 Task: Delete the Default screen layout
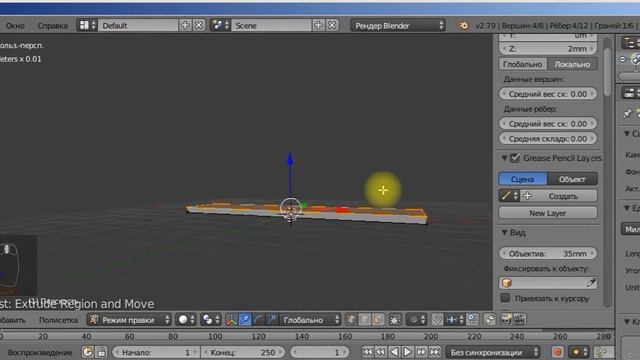pos(199,25)
